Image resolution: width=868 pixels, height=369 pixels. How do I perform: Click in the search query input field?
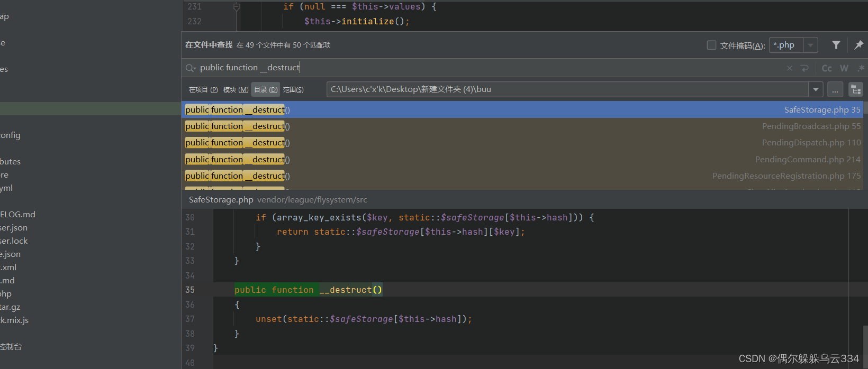click(x=476, y=68)
